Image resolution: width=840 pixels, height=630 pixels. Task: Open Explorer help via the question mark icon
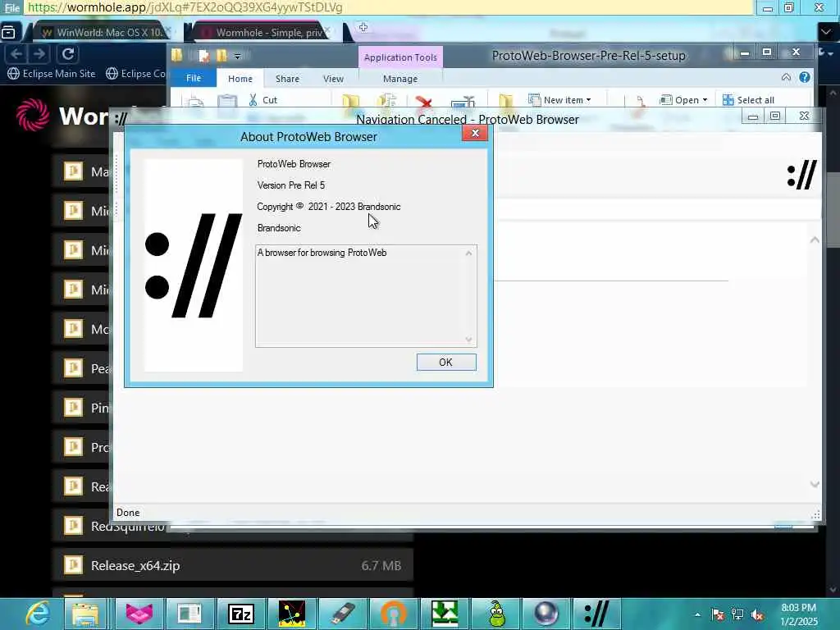click(x=805, y=77)
